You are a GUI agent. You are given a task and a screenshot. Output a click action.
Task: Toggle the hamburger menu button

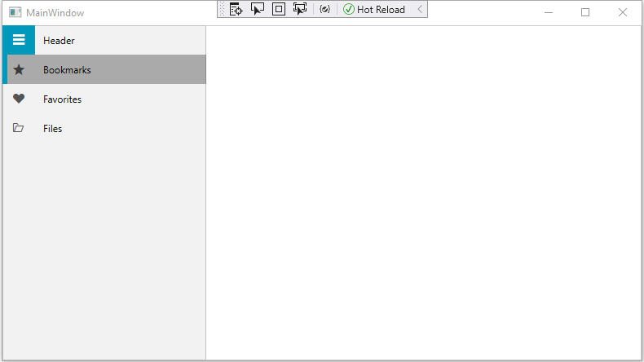(x=19, y=40)
